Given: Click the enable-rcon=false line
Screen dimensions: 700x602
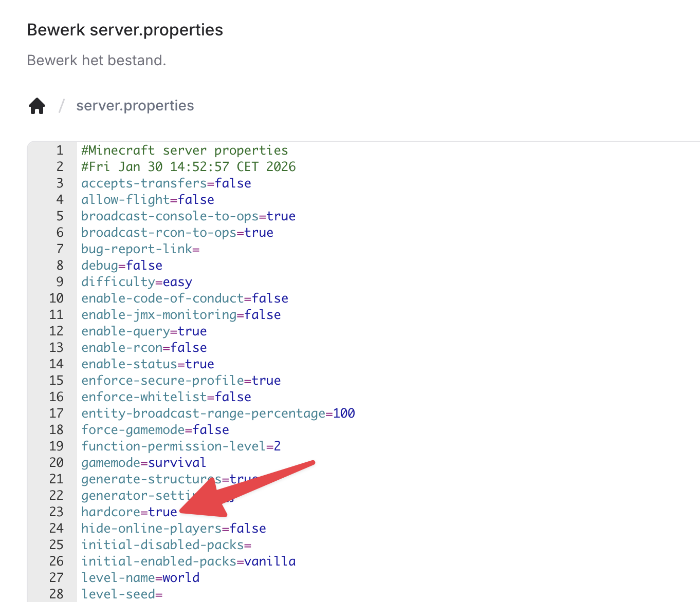Looking at the screenshot, I should pyautogui.click(x=143, y=348).
